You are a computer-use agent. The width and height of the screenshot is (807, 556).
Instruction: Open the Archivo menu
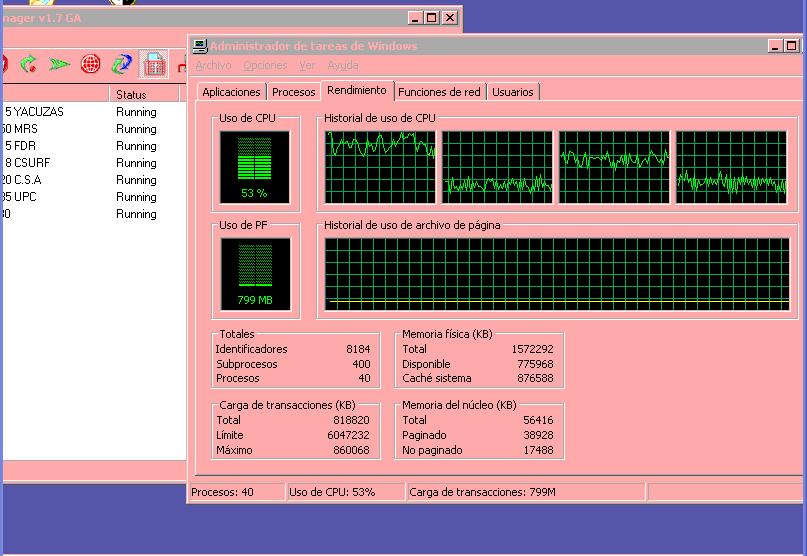pyautogui.click(x=213, y=65)
